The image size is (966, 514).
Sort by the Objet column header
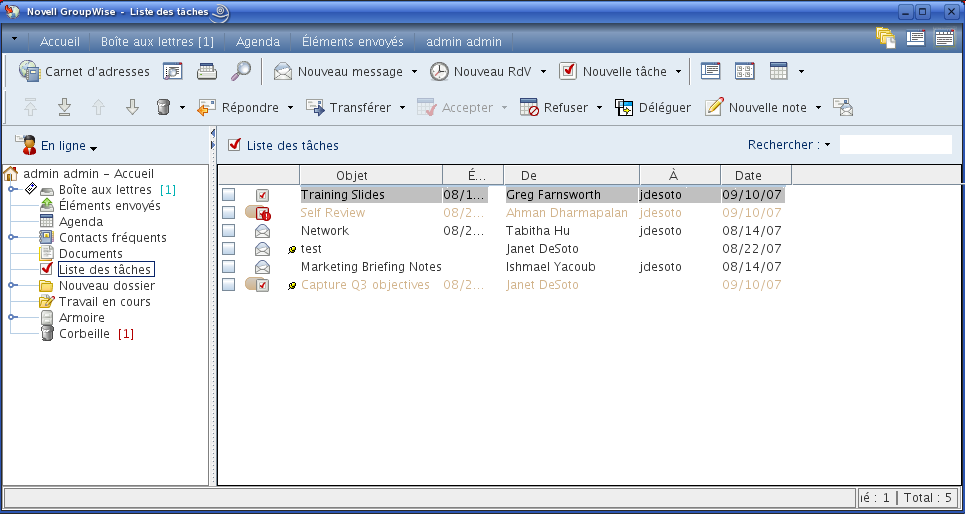pyautogui.click(x=371, y=176)
